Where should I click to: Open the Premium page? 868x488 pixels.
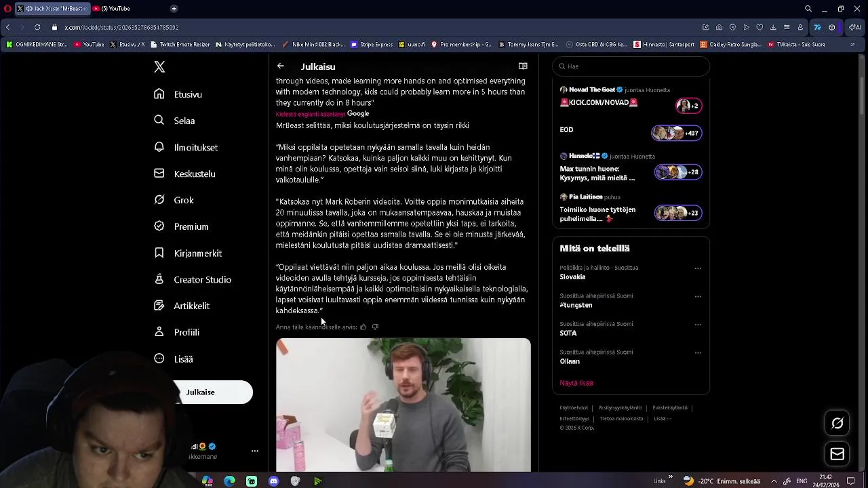click(181, 226)
